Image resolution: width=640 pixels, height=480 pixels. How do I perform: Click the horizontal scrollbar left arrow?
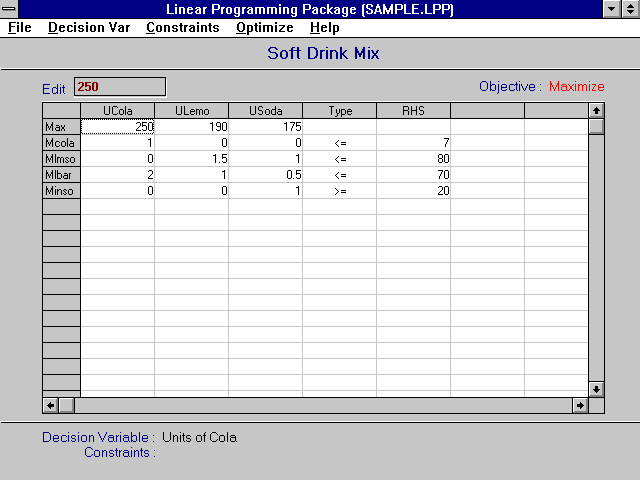click(51, 405)
